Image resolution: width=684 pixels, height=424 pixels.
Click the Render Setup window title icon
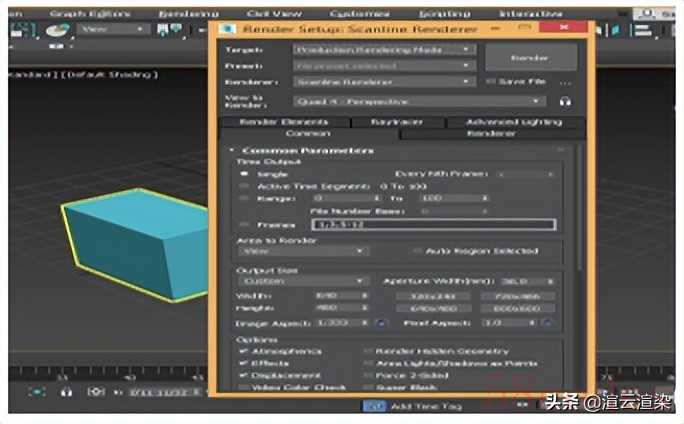point(229,30)
